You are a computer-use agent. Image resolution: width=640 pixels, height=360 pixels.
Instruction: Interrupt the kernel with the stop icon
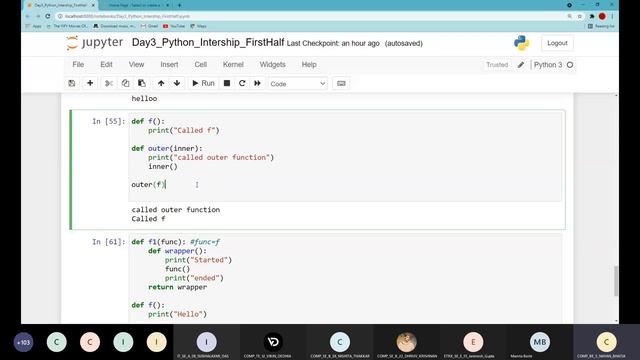point(227,83)
